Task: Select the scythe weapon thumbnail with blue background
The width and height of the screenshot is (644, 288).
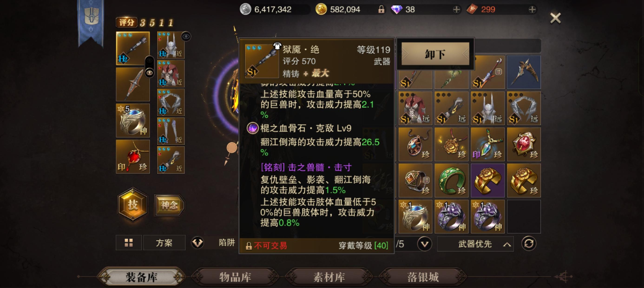Action: point(524,72)
